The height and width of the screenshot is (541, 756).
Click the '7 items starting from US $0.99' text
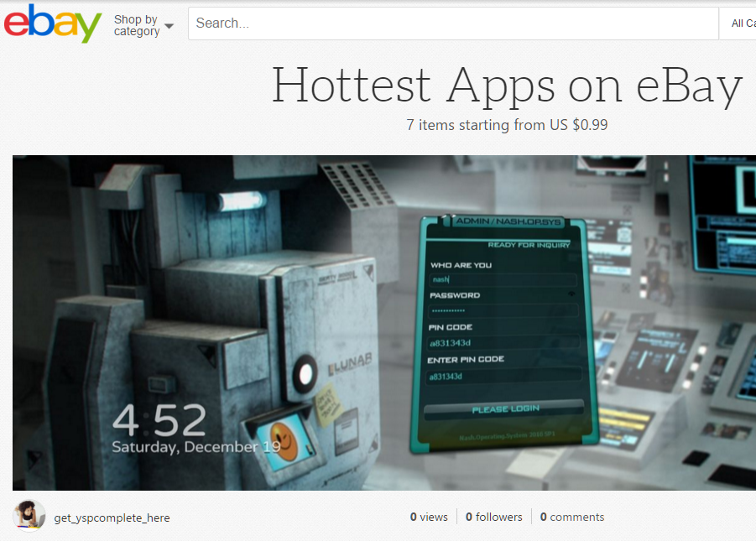click(507, 125)
